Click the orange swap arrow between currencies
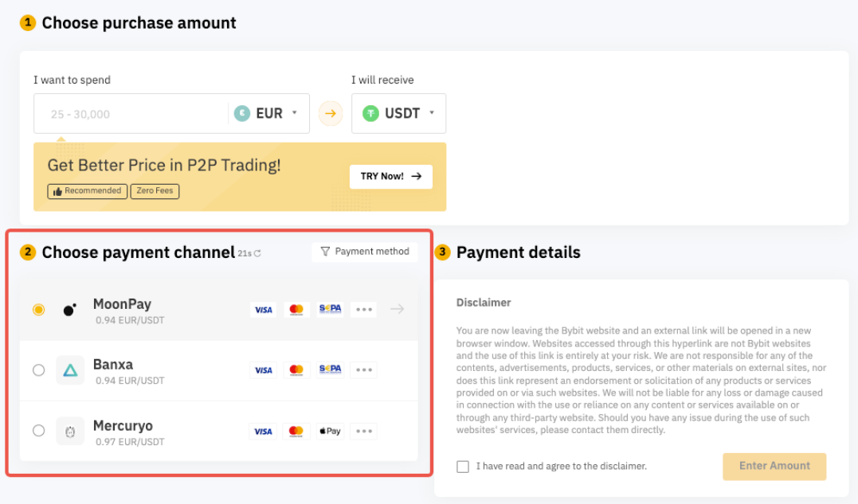858x504 pixels. (x=330, y=114)
